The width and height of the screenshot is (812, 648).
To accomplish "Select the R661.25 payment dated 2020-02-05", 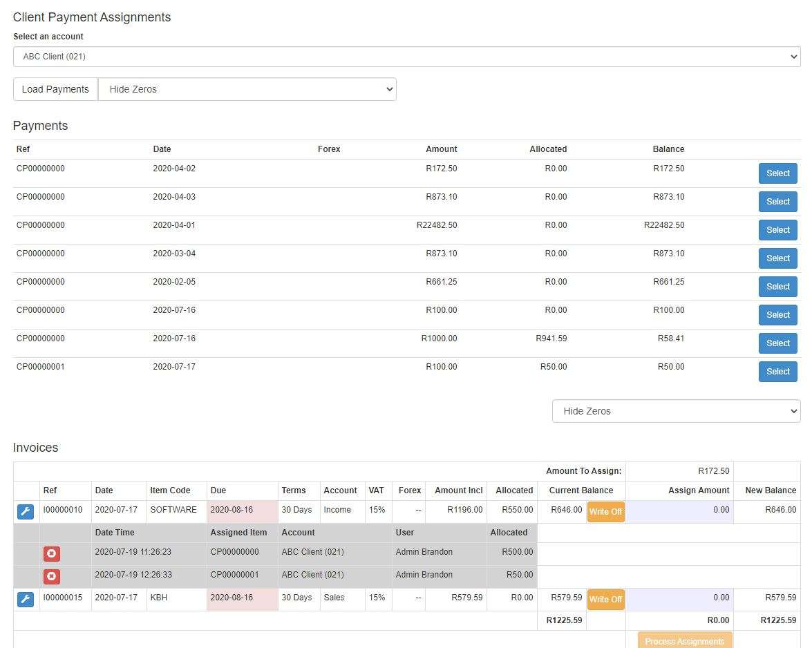I will (x=777, y=287).
